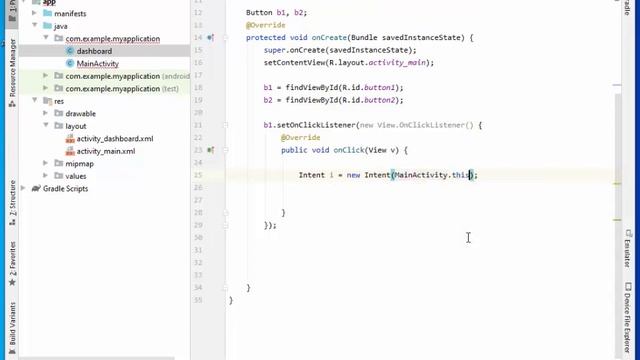
Task: Click the 'onCreate' method name
Action: click(x=329, y=38)
